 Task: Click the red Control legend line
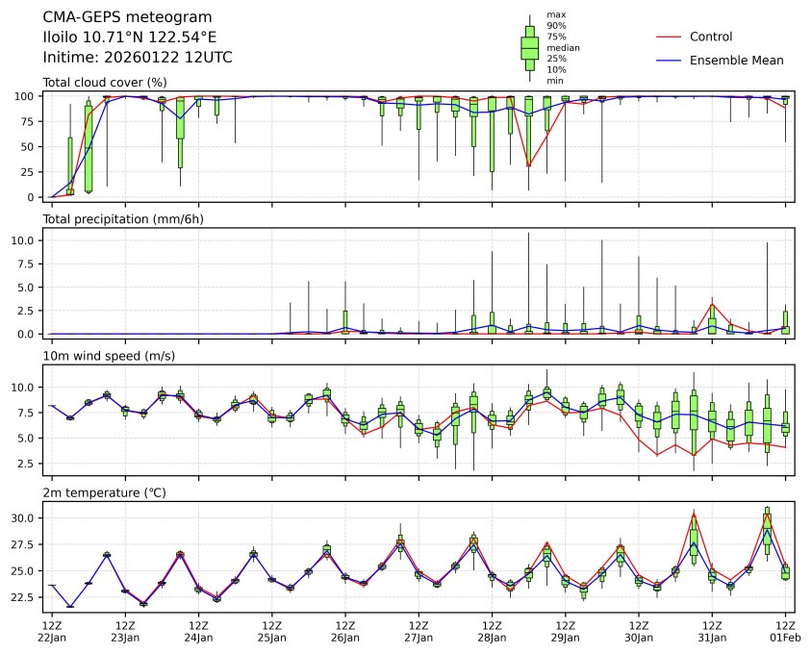pos(668,37)
